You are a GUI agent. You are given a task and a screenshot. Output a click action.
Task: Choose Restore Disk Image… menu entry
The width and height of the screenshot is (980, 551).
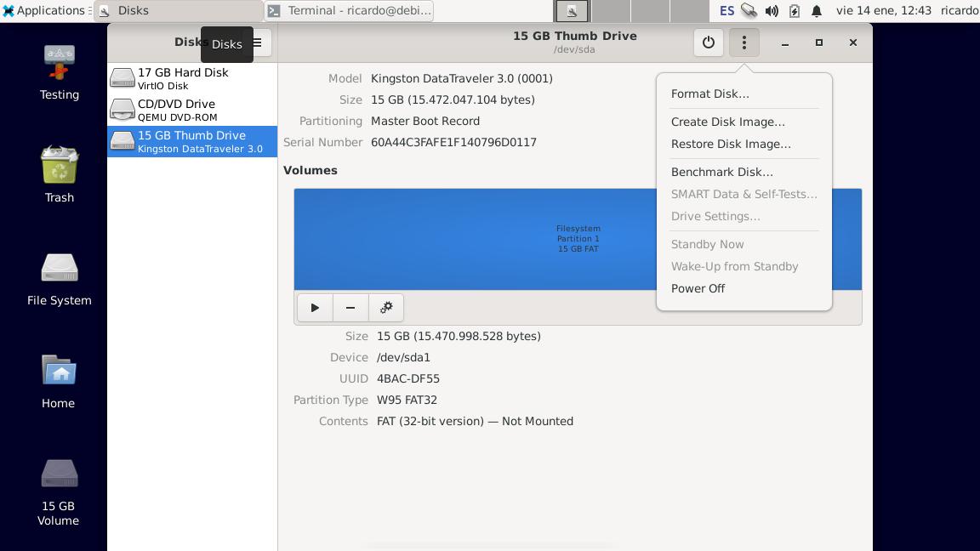point(744,144)
